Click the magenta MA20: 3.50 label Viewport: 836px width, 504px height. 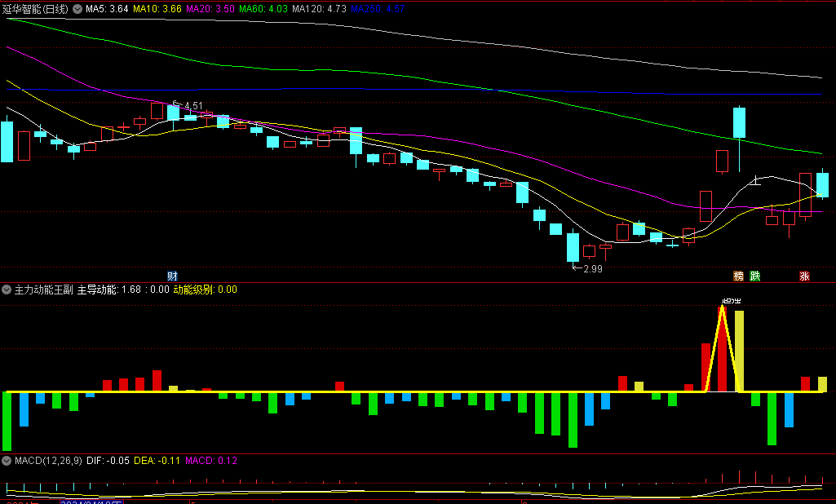click(x=210, y=9)
